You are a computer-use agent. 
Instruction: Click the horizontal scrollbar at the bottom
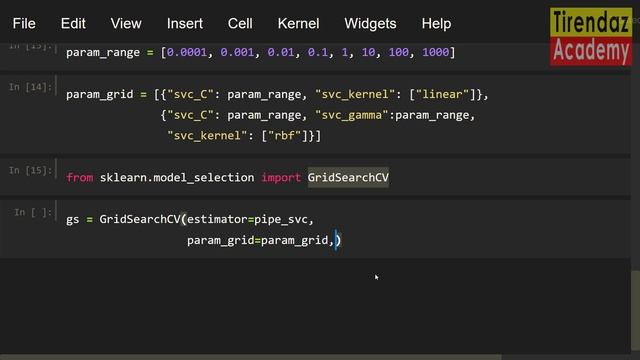point(251,357)
